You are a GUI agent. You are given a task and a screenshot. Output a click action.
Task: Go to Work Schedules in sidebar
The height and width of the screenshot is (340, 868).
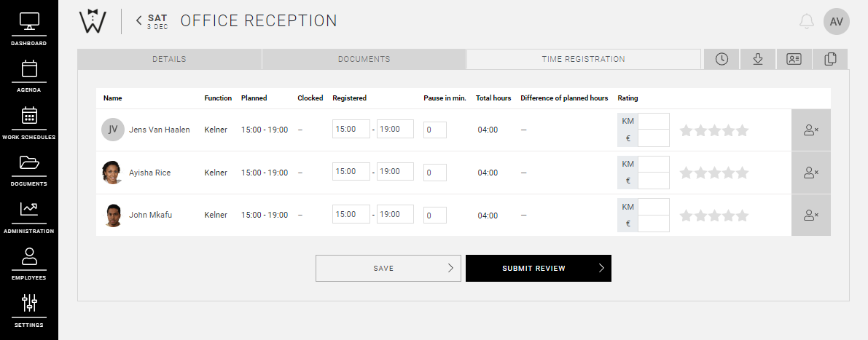(29, 121)
